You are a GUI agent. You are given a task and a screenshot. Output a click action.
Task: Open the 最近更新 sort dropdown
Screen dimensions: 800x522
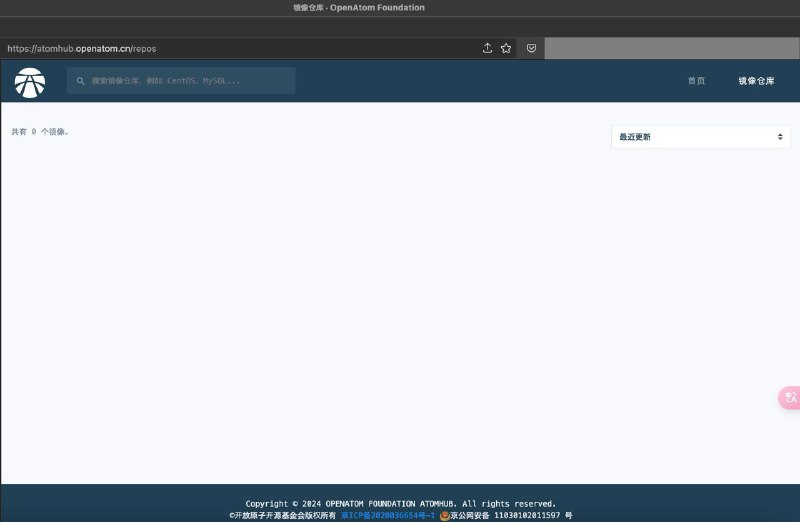coord(701,137)
